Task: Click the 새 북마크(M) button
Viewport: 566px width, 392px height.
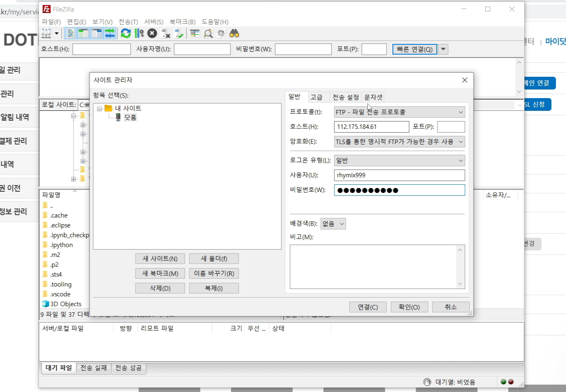Action: (x=160, y=273)
